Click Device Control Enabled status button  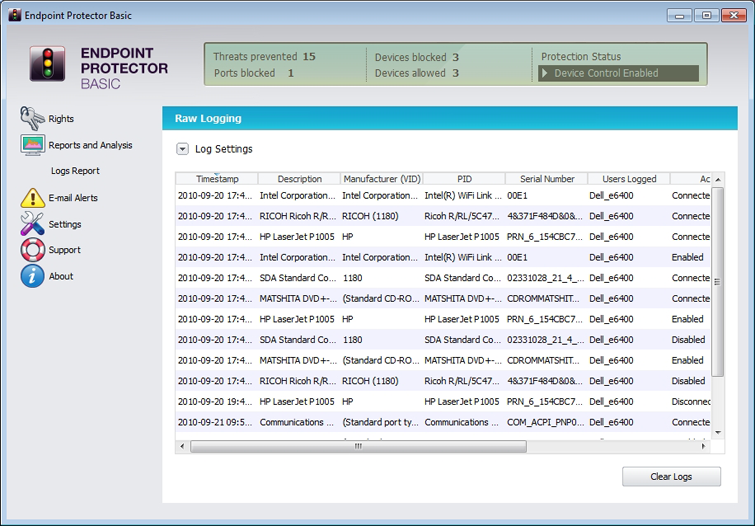[x=618, y=73]
